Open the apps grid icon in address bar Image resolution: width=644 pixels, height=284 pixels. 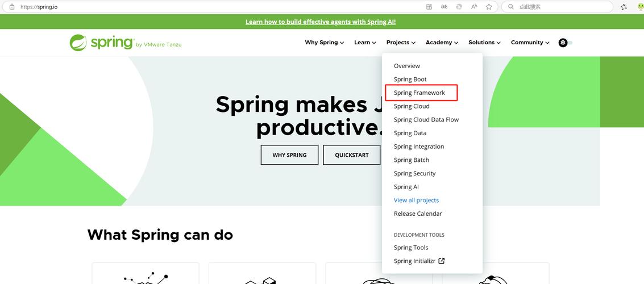(x=429, y=7)
